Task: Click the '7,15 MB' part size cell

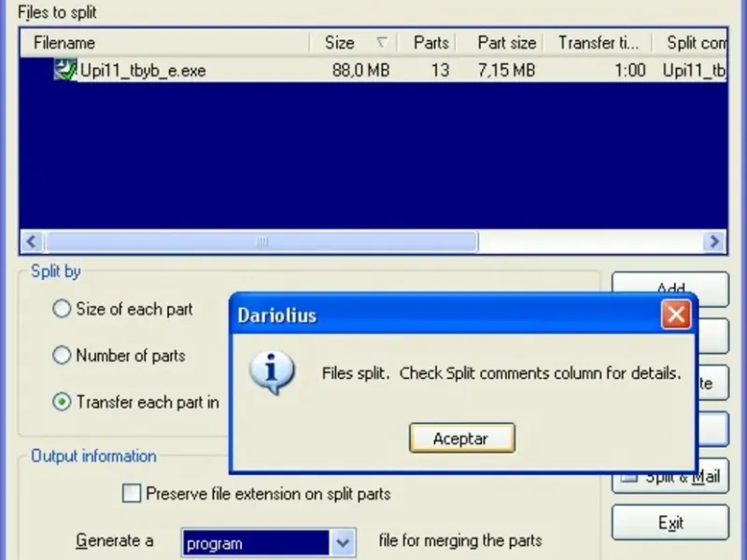Action: tap(506, 71)
